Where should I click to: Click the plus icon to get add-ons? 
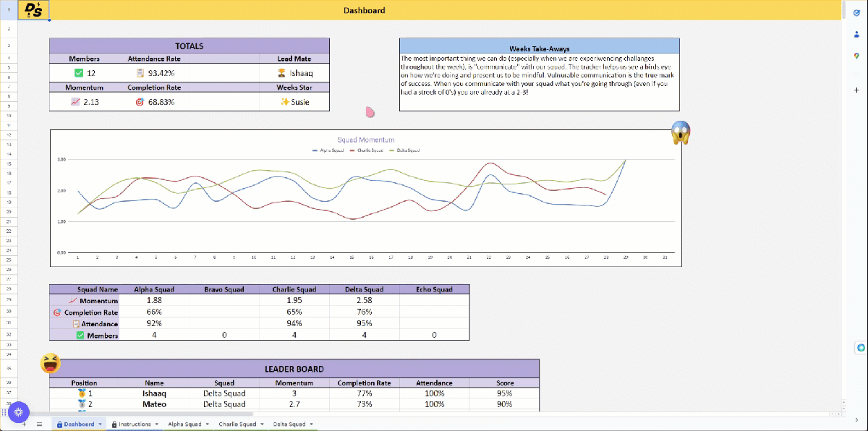[856, 89]
